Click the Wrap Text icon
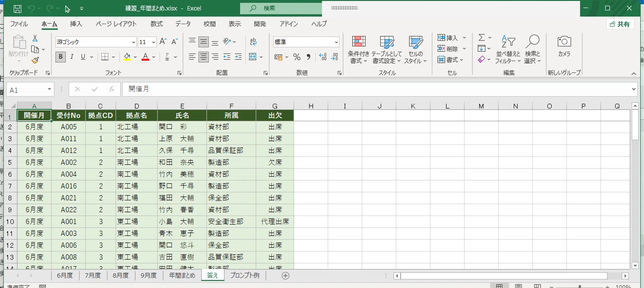The height and width of the screenshot is (288, 644). coord(253,42)
